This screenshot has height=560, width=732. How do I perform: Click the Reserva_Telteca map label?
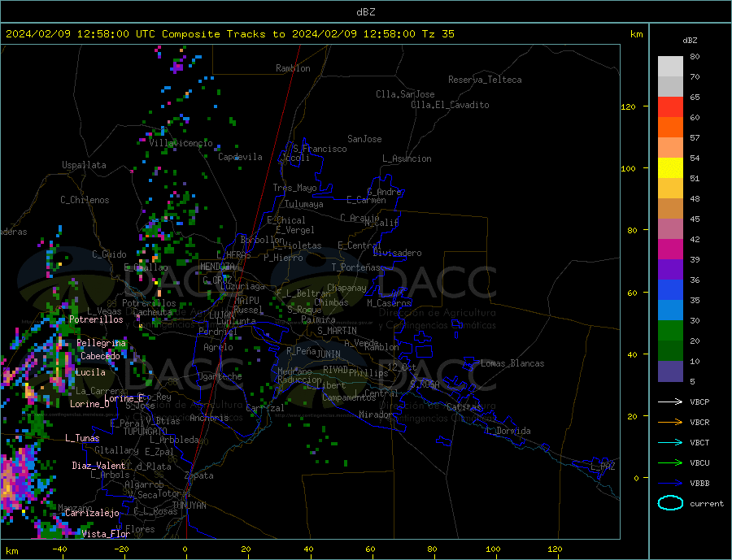point(485,80)
